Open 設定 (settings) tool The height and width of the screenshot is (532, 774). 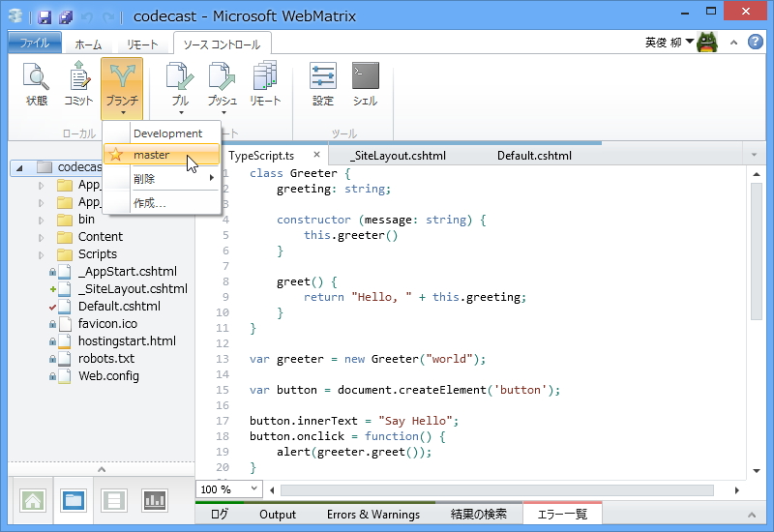tap(323, 84)
